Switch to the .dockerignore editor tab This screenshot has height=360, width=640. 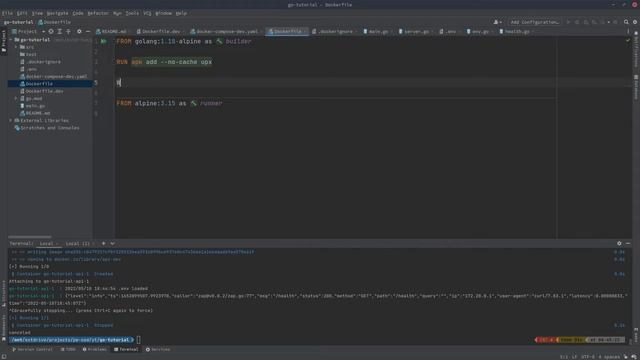pos(335,31)
